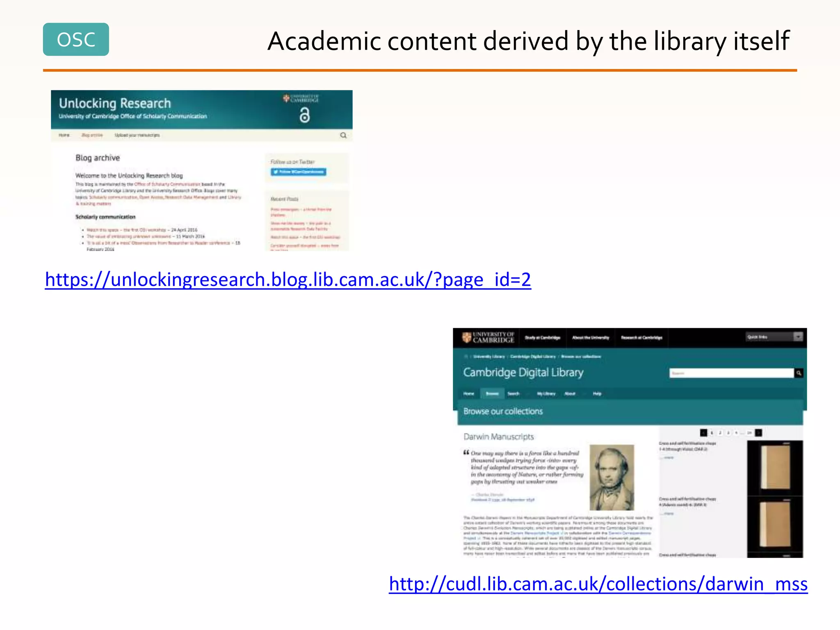Click the OSC badge in the header
Screen dimensions: 840x630
point(76,39)
